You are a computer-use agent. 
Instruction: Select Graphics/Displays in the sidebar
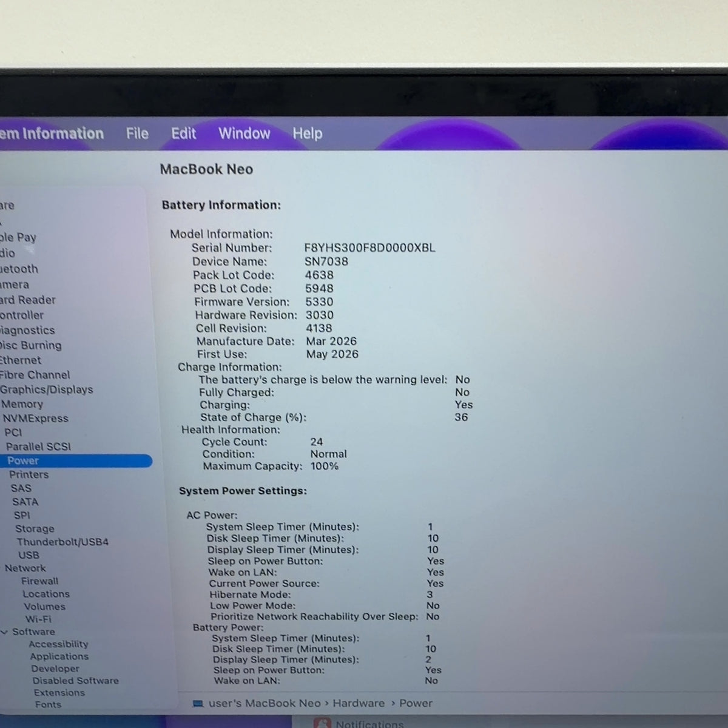[46, 389]
